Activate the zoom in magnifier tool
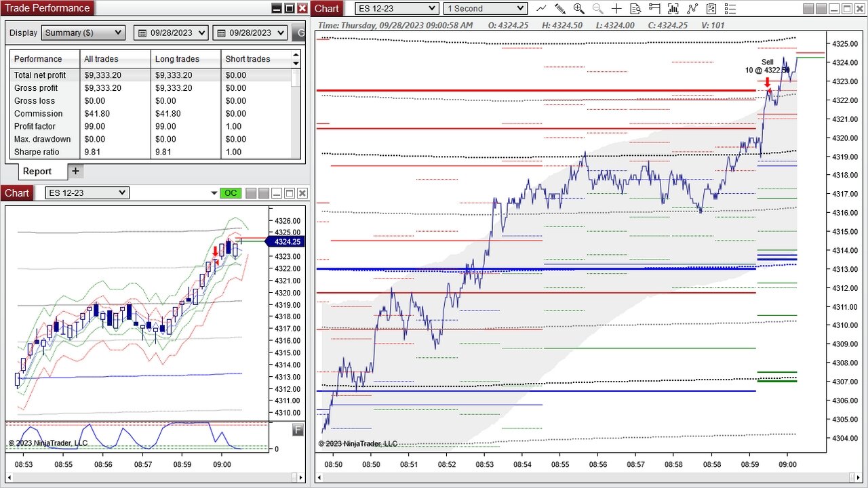This screenshot has height=488, width=868. (578, 9)
